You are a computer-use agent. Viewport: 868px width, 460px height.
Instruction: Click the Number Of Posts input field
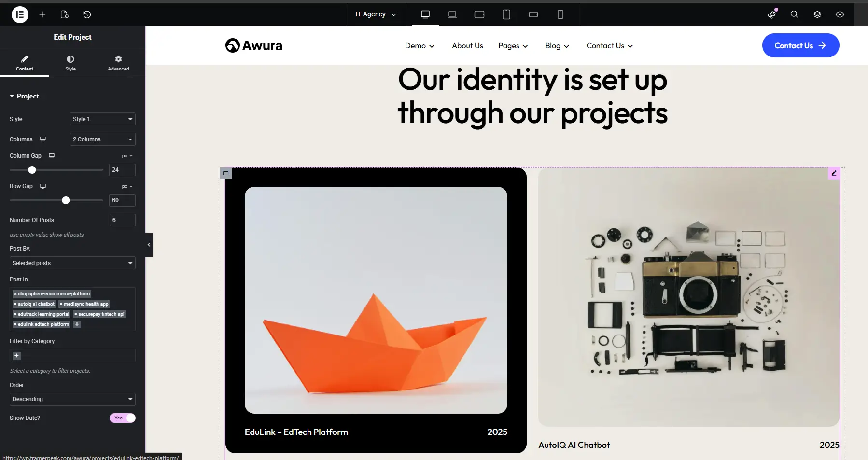tap(123, 220)
